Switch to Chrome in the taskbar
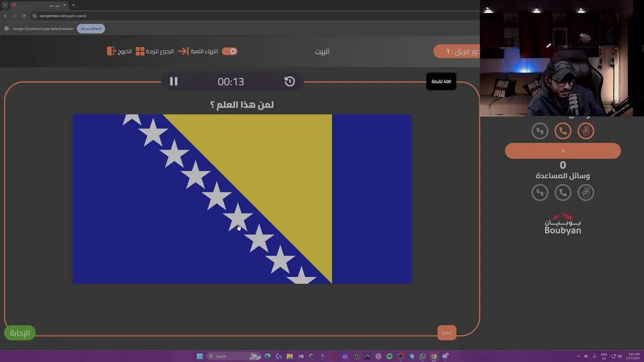Viewport: 644px width, 362px height. (434, 356)
